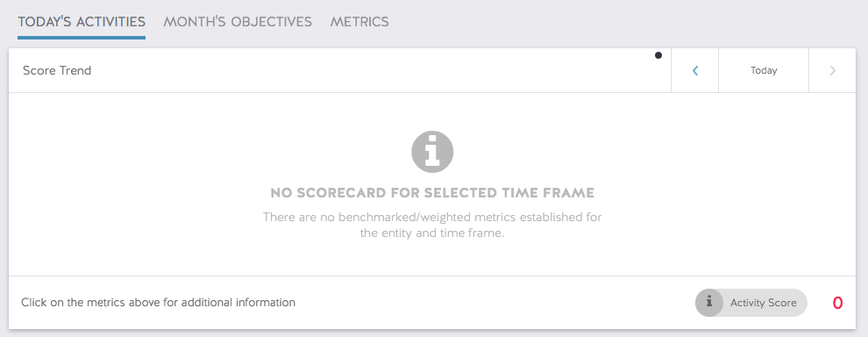The image size is (868, 337).
Task: Switch to the Month's Objectives tab
Action: [x=238, y=22]
